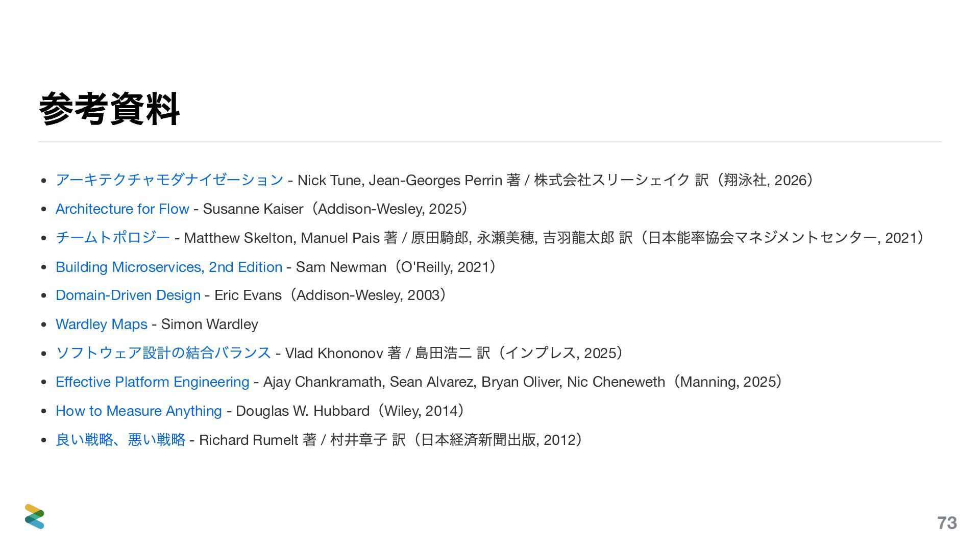Click the author name Vlad Khononov

tap(333, 353)
